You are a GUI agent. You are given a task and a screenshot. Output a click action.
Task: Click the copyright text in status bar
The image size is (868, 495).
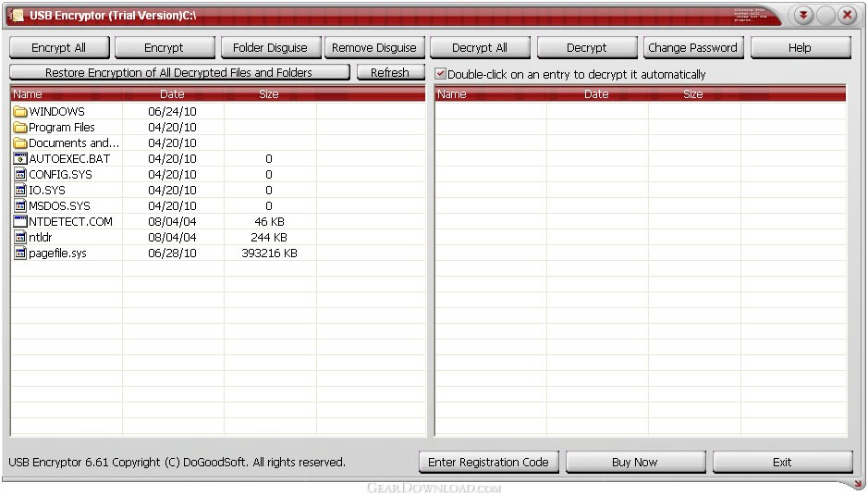[177, 463]
